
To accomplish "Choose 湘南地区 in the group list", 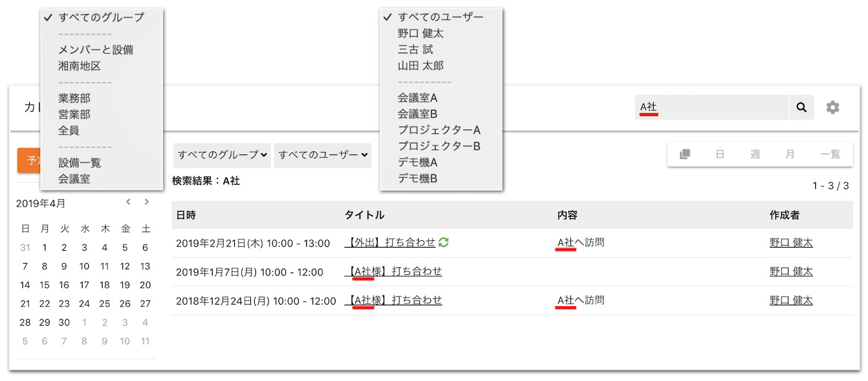I will click(80, 65).
